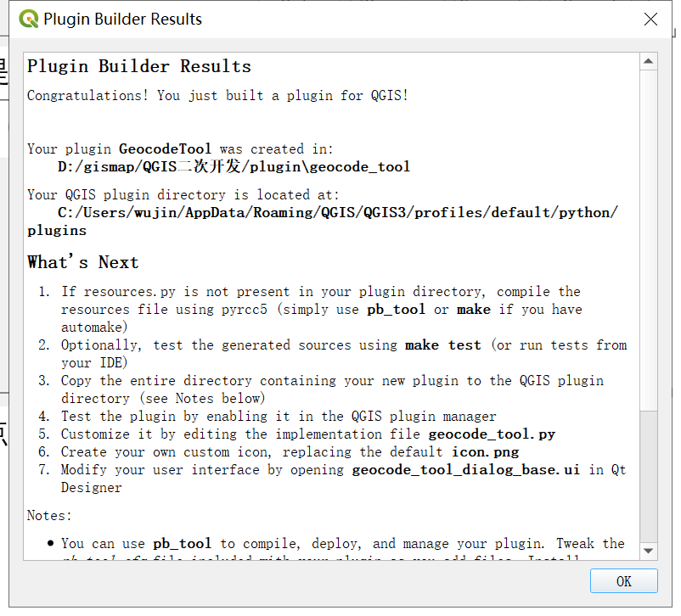Click the scroll up arrow
The width and height of the screenshot is (681, 616).
tap(649, 61)
